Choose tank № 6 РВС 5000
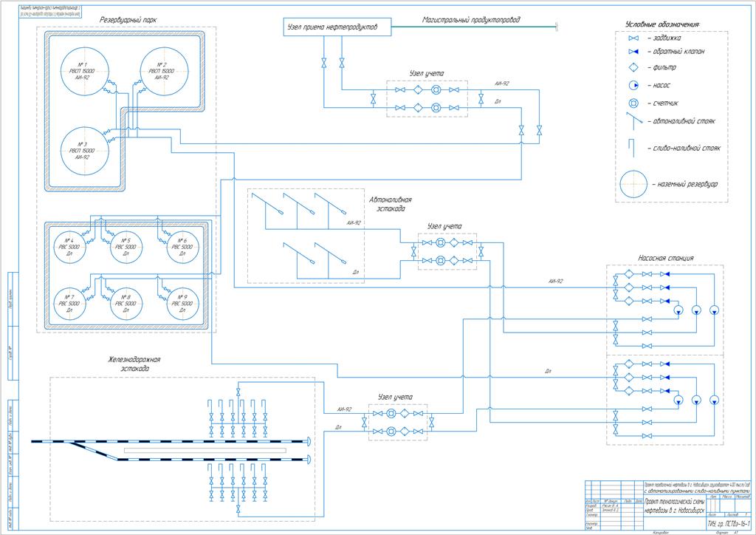756x535 pixels. 183,247
